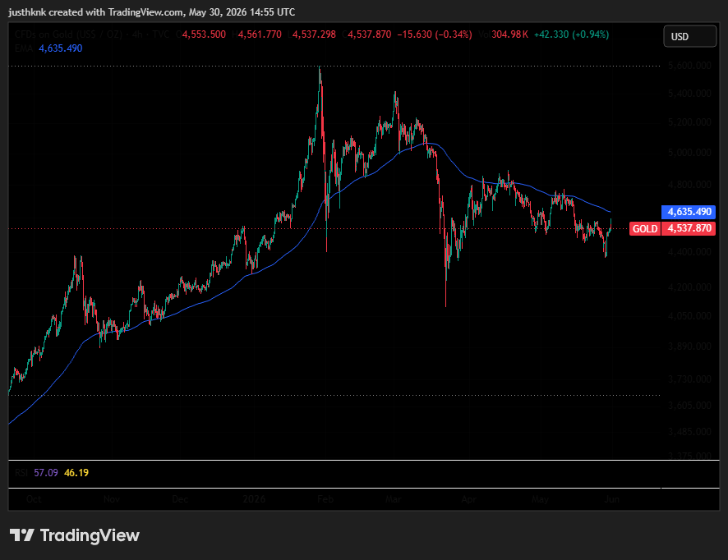This screenshot has height=560, width=728.
Task: Click the red 4,537.870 price axis label
Action: pyautogui.click(x=689, y=228)
